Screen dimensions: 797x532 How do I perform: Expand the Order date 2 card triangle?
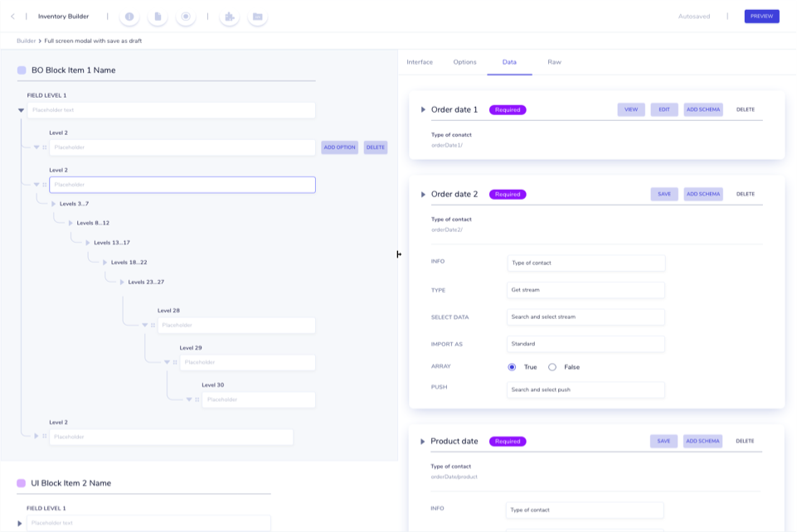[423, 195]
